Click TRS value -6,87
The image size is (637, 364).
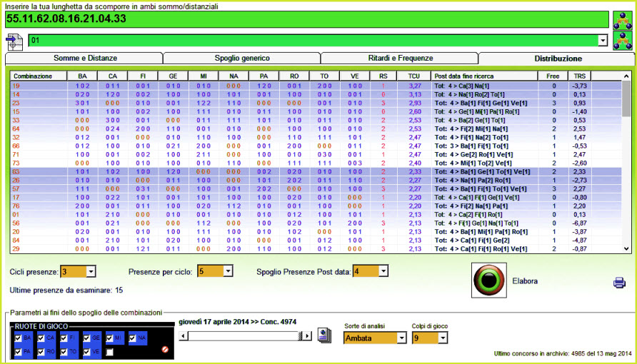coord(579,223)
